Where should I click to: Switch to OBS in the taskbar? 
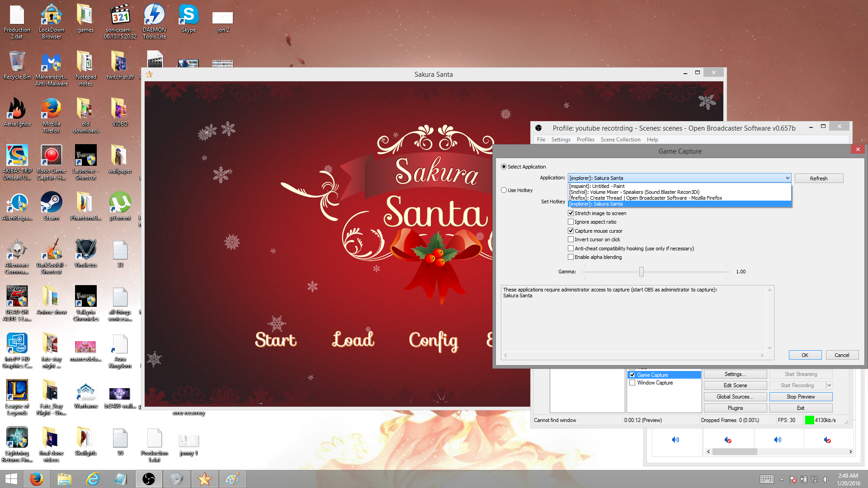(x=149, y=479)
